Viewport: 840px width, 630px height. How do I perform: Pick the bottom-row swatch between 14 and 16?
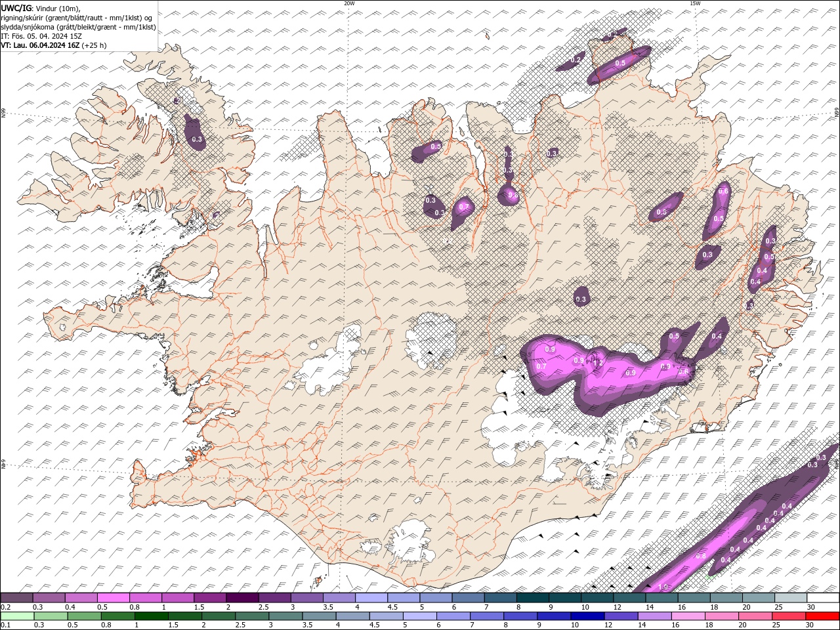coord(654,616)
